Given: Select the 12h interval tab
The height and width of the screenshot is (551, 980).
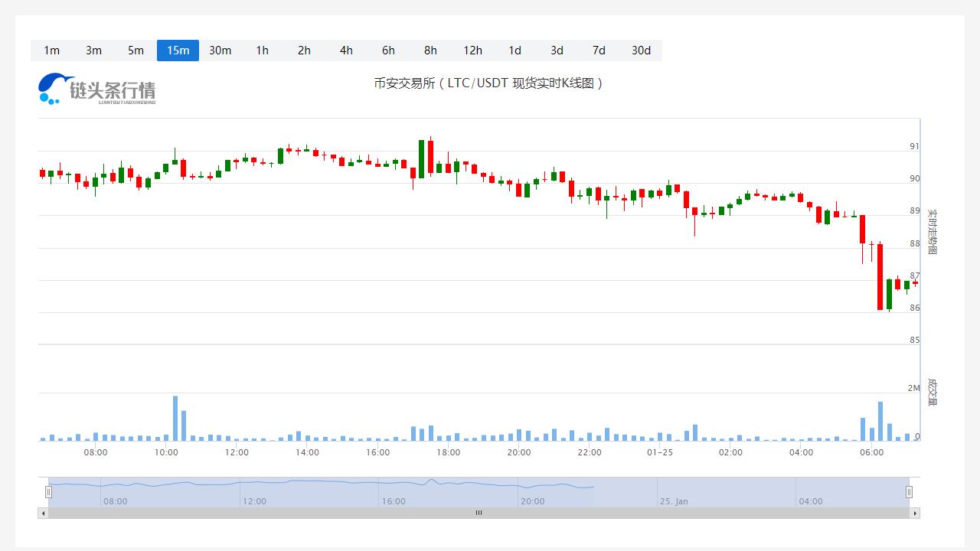Looking at the screenshot, I should pyautogui.click(x=472, y=51).
